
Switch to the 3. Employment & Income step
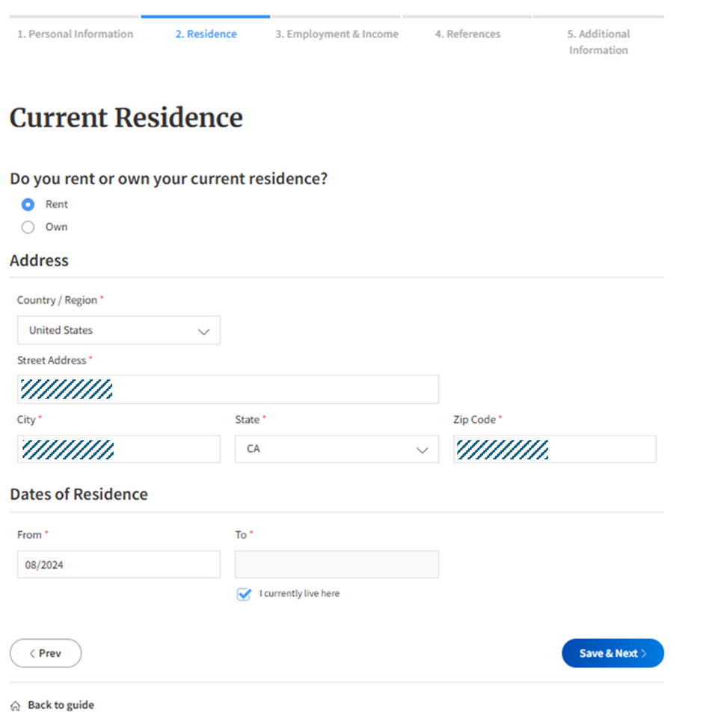[x=337, y=34]
